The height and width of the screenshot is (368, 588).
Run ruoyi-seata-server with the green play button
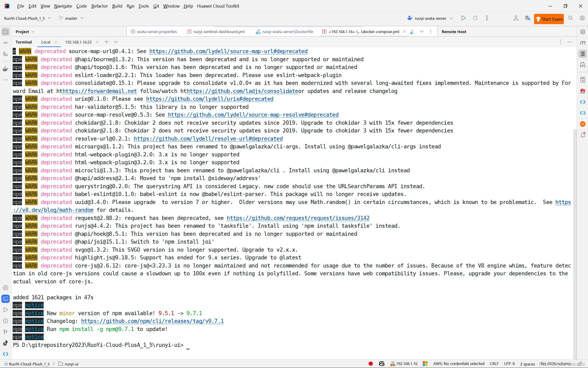pyautogui.click(x=463, y=18)
